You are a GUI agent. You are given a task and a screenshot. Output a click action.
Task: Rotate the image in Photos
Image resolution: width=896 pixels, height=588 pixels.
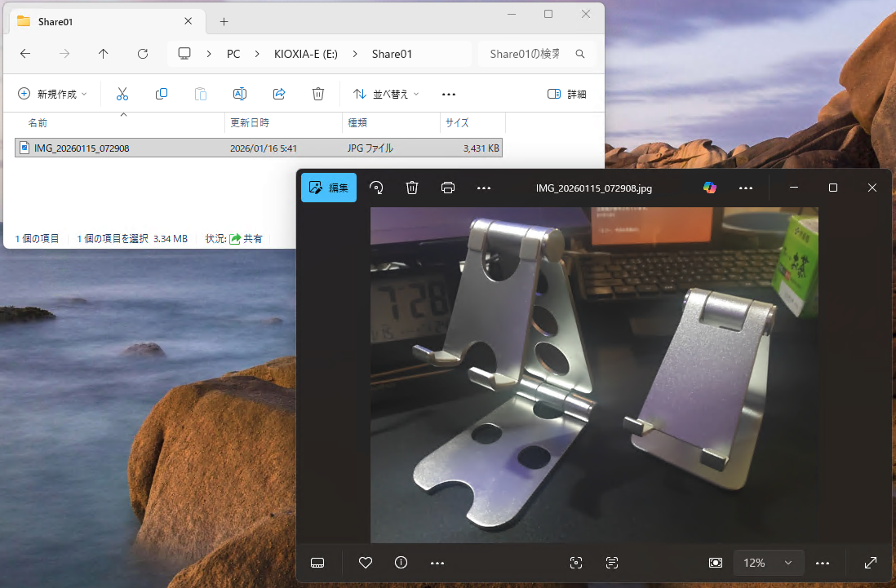point(376,188)
